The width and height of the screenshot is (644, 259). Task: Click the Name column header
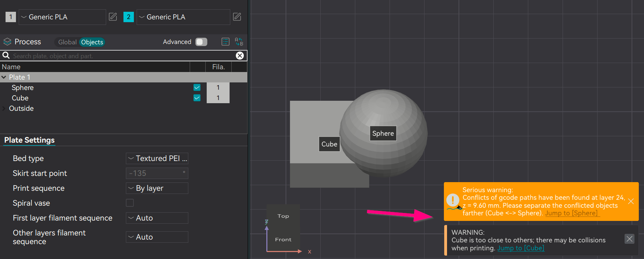click(95, 67)
